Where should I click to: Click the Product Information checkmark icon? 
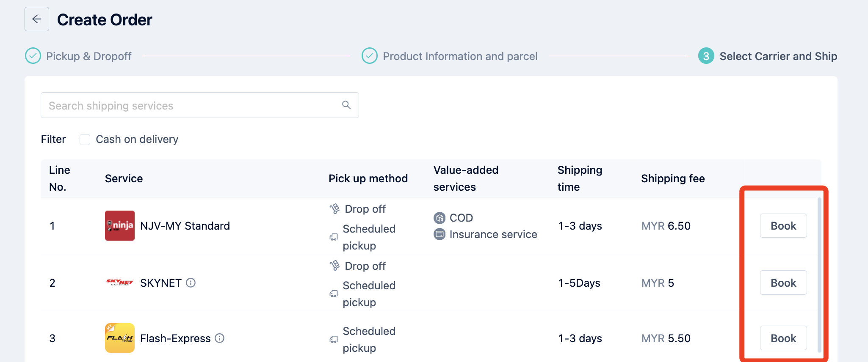coord(370,56)
